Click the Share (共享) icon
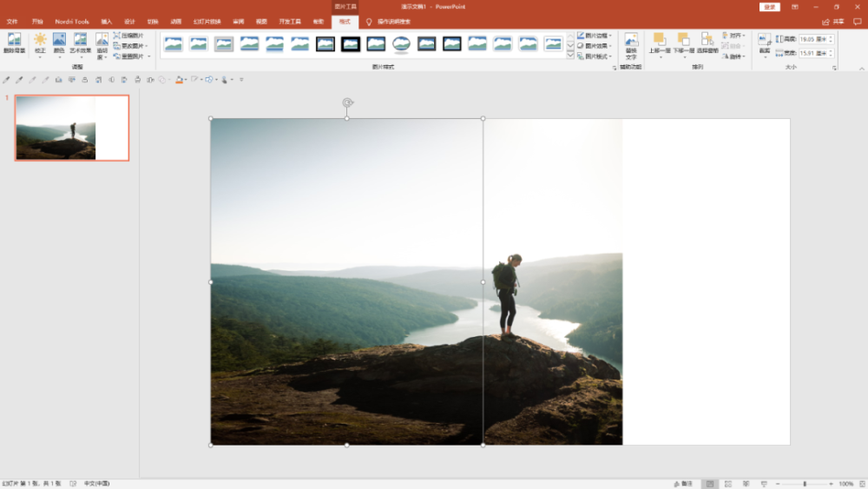 pyautogui.click(x=826, y=22)
